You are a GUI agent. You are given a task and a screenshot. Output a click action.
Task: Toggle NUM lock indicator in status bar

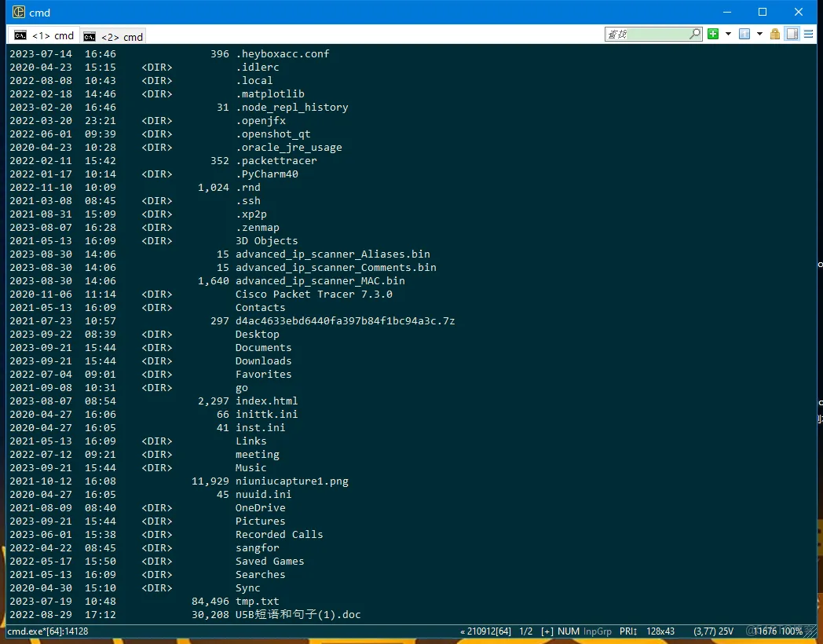click(x=569, y=631)
